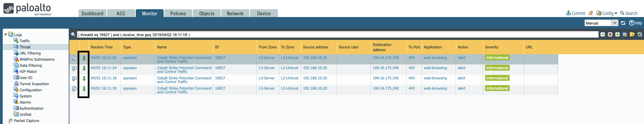
Task: Click the refresh logs icon
Action: click(x=623, y=23)
